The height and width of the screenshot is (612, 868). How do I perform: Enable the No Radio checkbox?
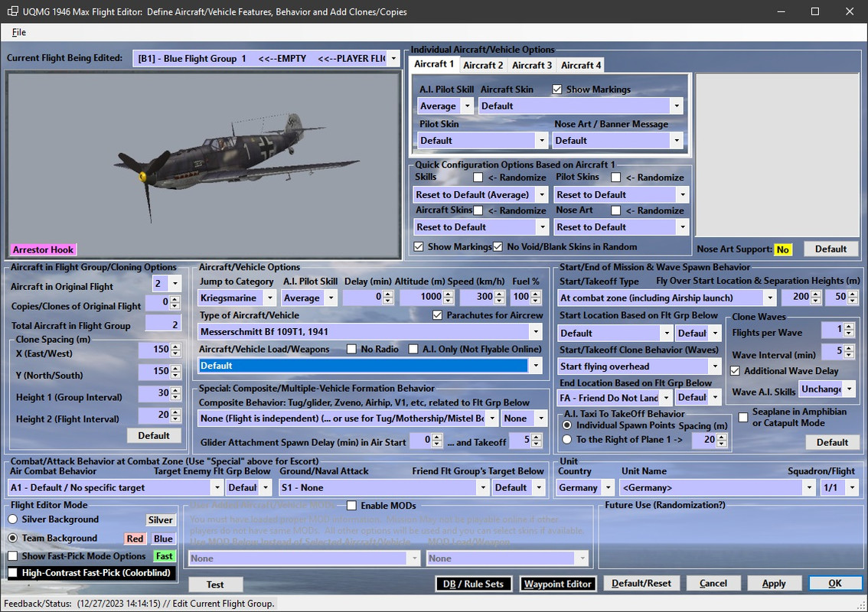click(351, 349)
